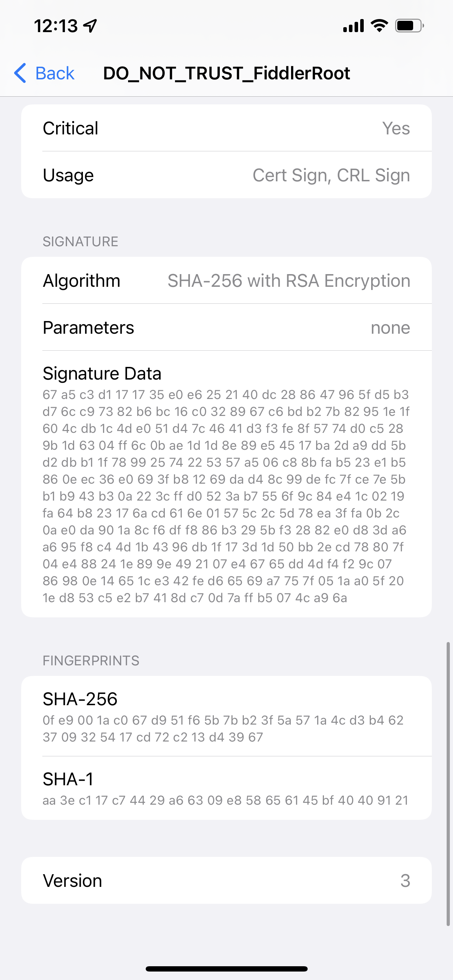Tap the Back link text
Screen dimensions: 453x980
(x=55, y=73)
